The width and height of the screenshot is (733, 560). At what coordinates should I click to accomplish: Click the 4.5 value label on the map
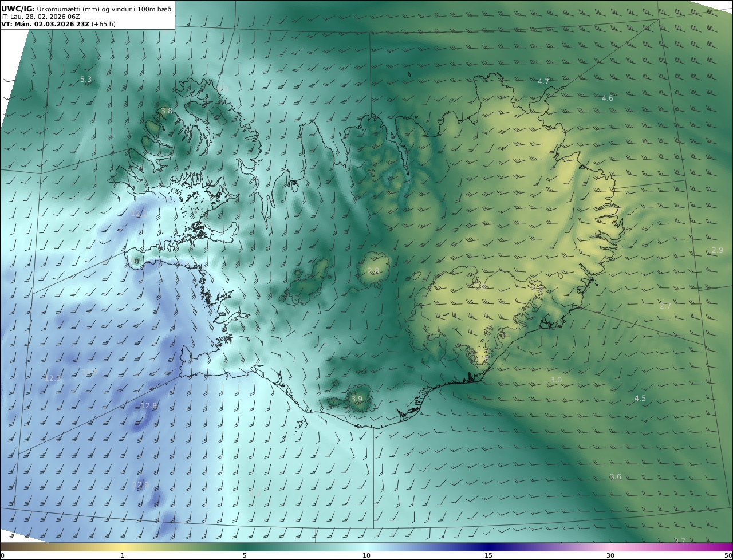pyautogui.click(x=640, y=399)
